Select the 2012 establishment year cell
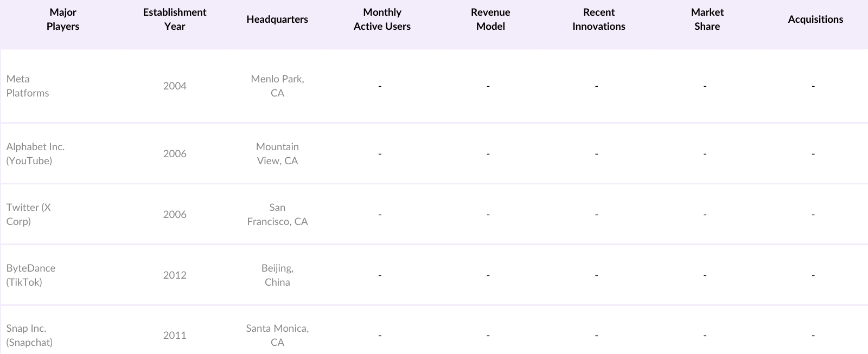The width and height of the screenshot is (868, 354). [175, 275]
